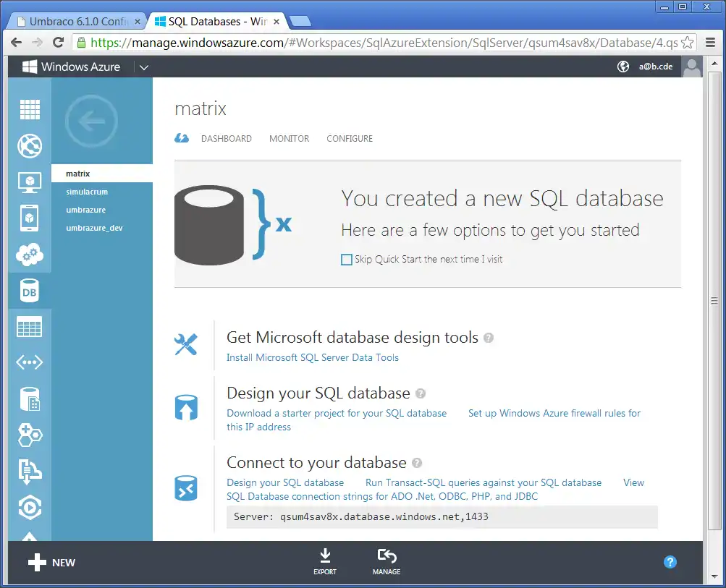The width and height of the screenshot is (726, 588).
Task: Reload the page with the refresh icon
Action: [x=59, y=43]
